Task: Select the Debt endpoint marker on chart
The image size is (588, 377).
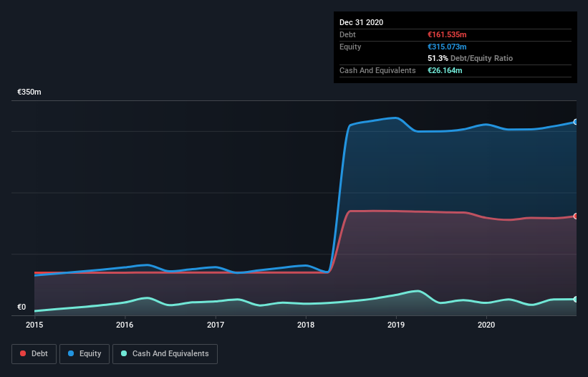Action: 575,216
